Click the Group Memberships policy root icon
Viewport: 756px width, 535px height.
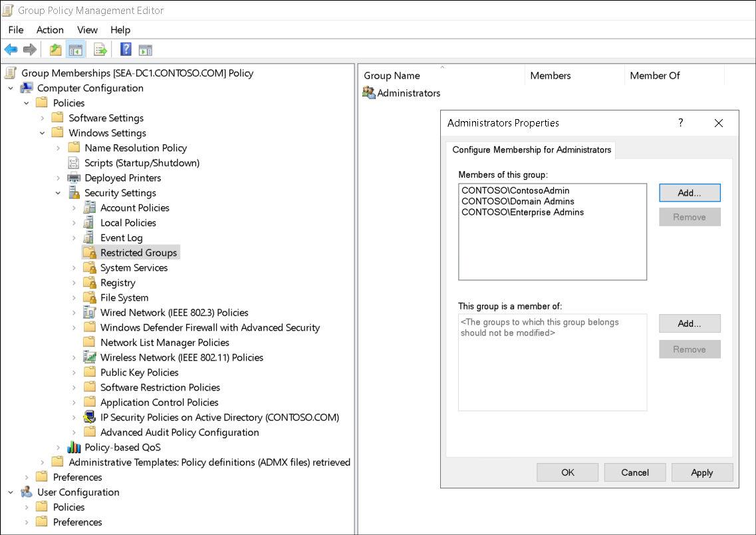pos(11,73)
